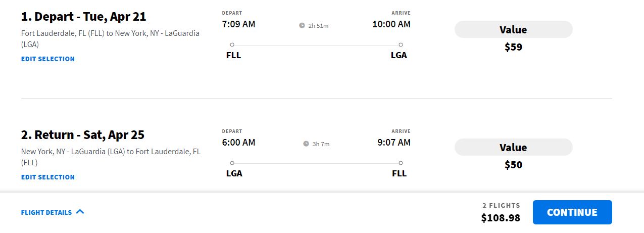Viewport: 644px width, 233px height.
Task: Click the "1. Depart - Tue, Apr 21" heading
Action: (83, 17)
